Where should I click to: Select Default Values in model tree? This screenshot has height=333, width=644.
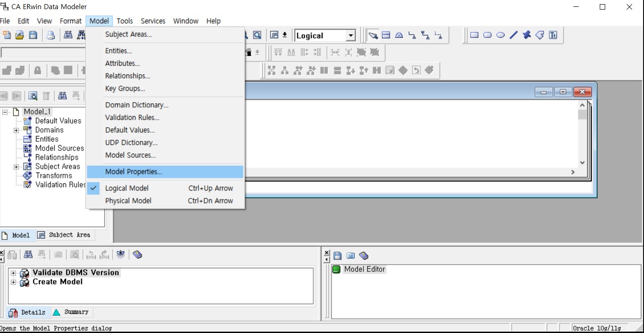coord(58,121)
